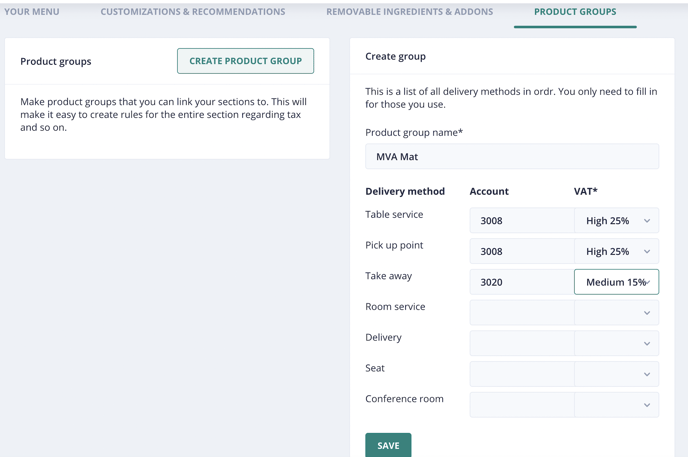Open the Pick up point VAT dropdown

[x=616, y=251]
